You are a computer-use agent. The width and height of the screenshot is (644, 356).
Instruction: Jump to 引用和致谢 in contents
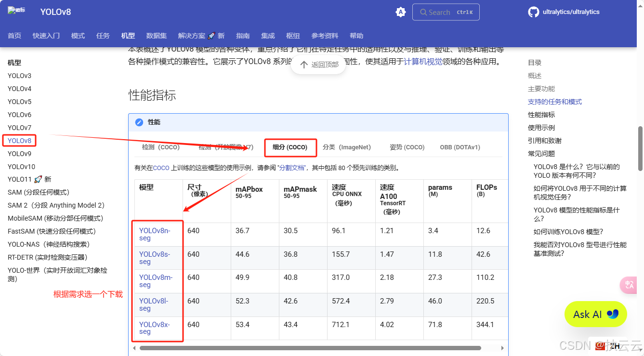pyautogui.click(x=545, y=141)
